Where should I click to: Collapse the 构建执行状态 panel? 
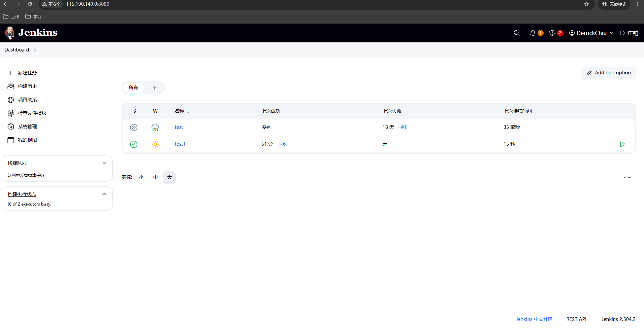click(x=104, y=194)
